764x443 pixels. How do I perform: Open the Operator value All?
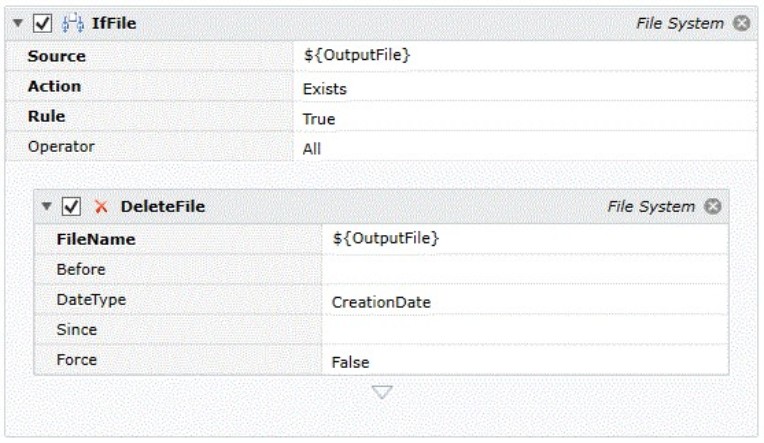click(525, 147)
